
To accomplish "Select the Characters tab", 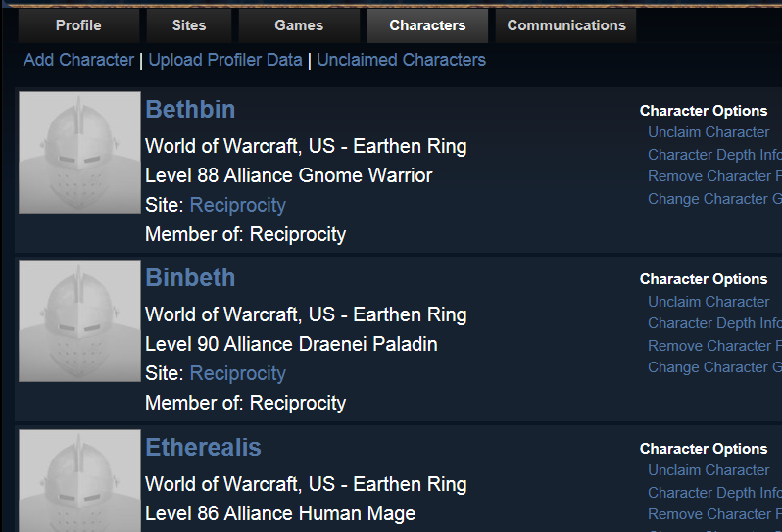I will point(427,25).
